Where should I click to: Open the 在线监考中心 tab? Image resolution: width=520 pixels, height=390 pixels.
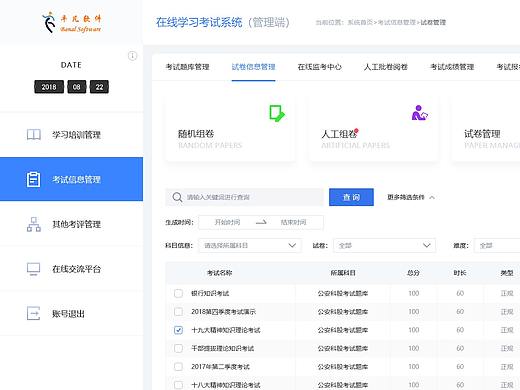(319, 67)
